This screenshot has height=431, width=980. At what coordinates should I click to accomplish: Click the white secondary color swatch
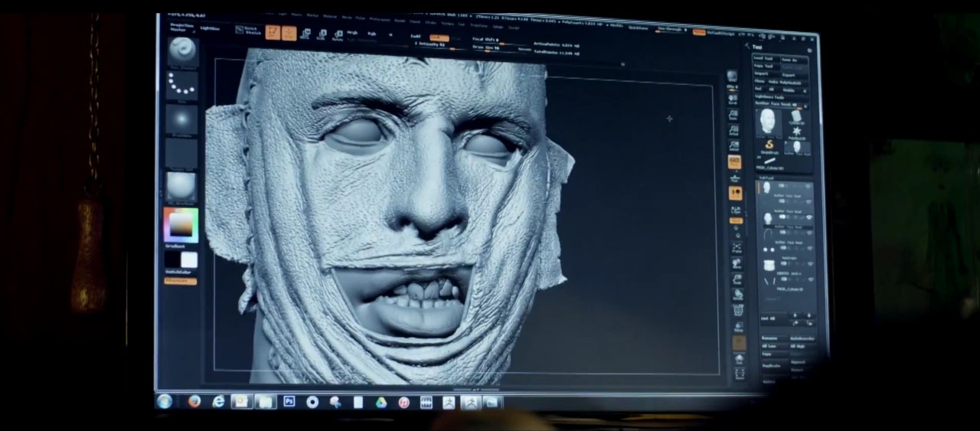tap(188, 260)
